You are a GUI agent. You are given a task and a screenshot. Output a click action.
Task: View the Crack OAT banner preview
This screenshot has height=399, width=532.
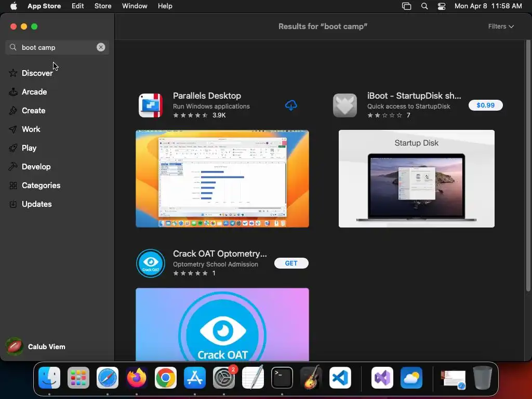(222, 324)
